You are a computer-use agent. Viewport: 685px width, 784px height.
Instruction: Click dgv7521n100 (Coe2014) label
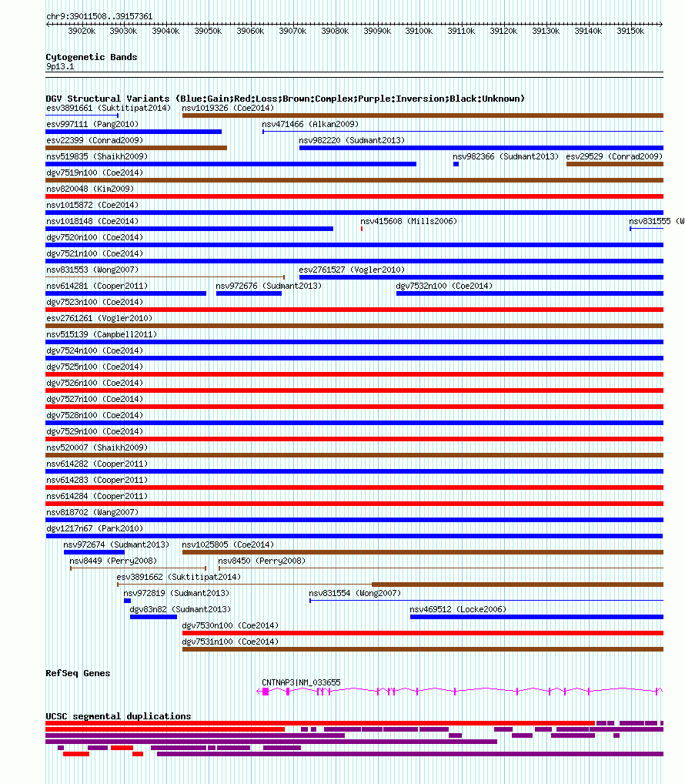[x=95, y=253]
